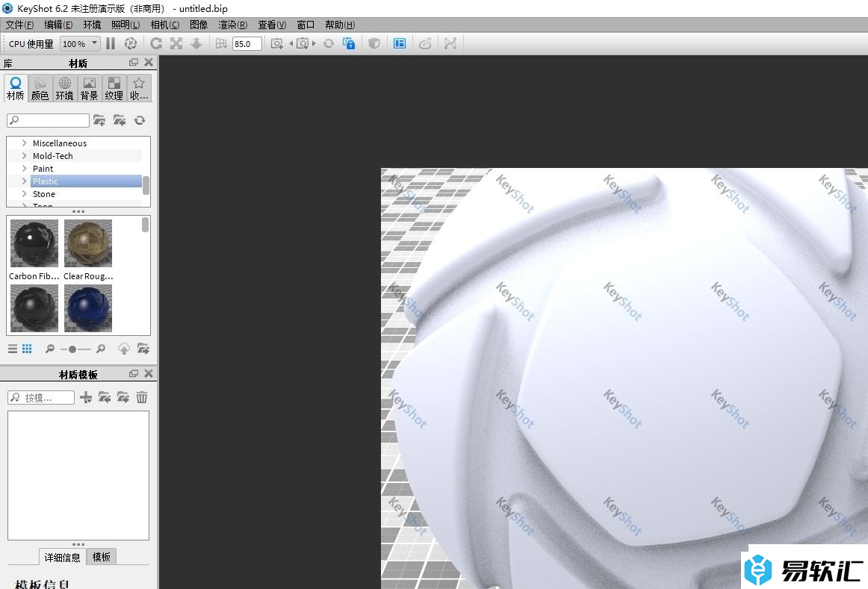The image size is (868, 589).
Task: Click the shield-shaped toolbar icon
Action: point(374,44)
